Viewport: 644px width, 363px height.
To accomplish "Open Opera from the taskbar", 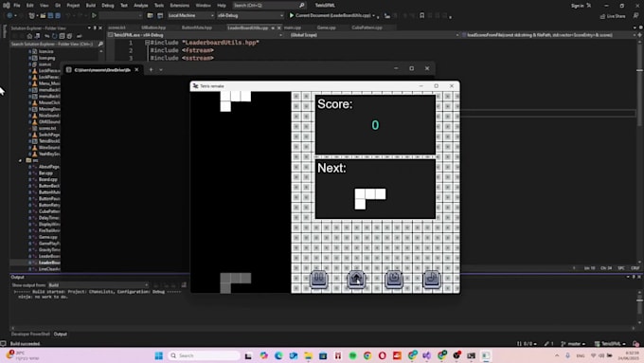I will [x=382, y=355].
